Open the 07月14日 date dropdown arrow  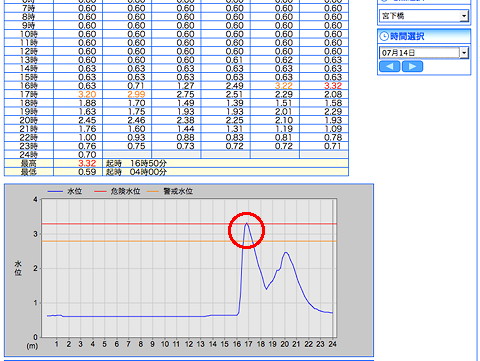pyautogui.click(x=464, y=53)
